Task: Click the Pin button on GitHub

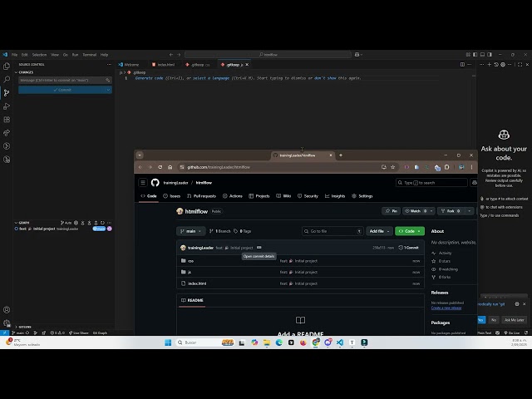Action: (x=392, y=211)
